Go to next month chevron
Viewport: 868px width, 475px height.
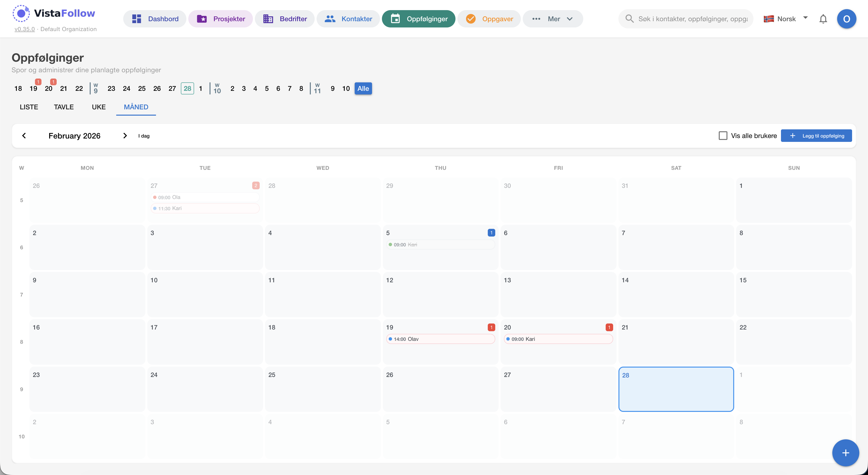coord(125,136)
